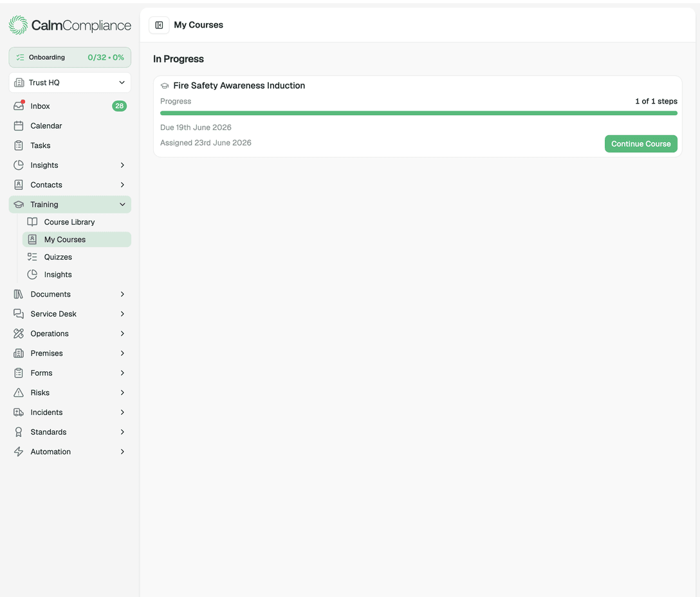
Task: Click the "Assigned 23rd June 2026" text
Action: [205, 143]
